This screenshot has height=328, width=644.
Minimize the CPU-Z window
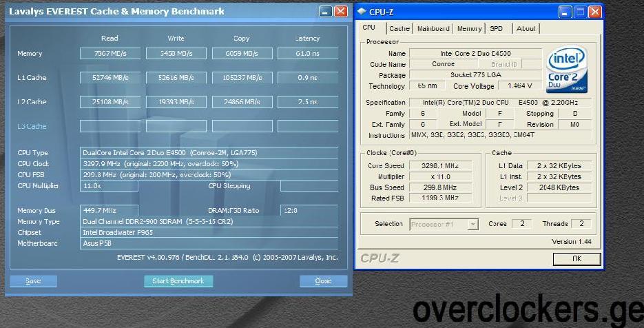pos(565,12)
